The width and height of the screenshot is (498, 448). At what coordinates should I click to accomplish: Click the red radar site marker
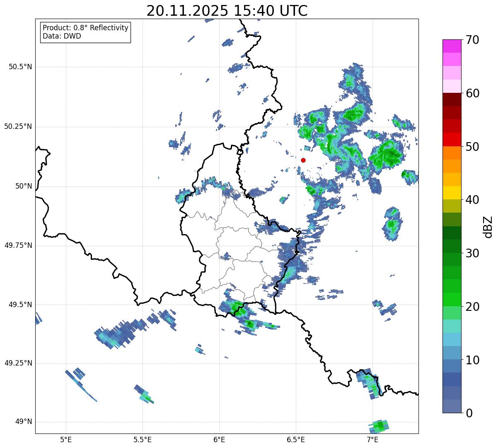[303, 160]
